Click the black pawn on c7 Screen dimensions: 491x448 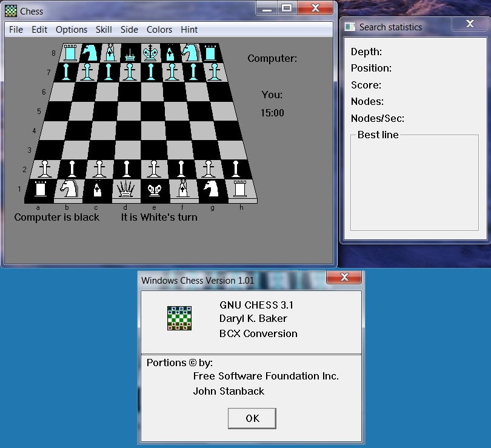point(109,72)
